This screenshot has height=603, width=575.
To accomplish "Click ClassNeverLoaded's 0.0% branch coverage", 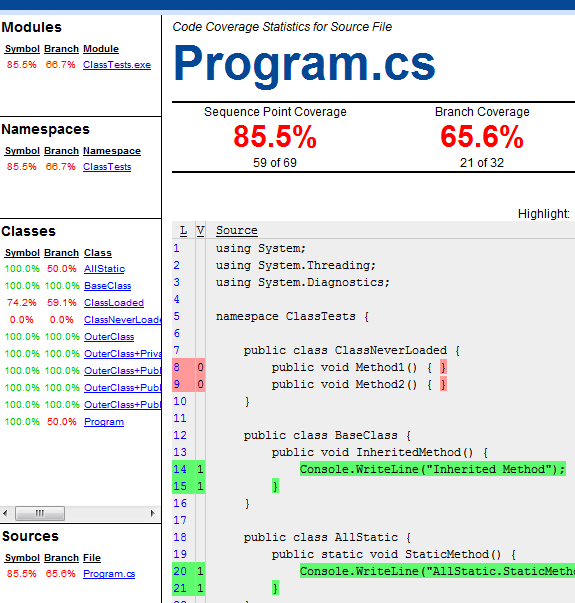I will [x=62, y=320].
